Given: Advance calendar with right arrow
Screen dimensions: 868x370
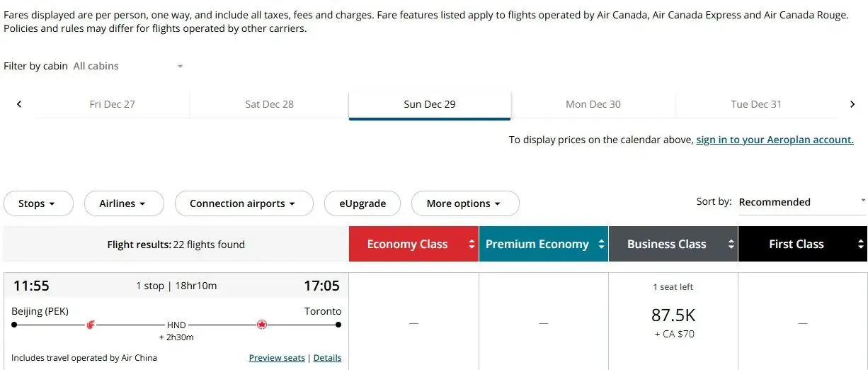Looking at the screenshot, I should tap(852, 104).
